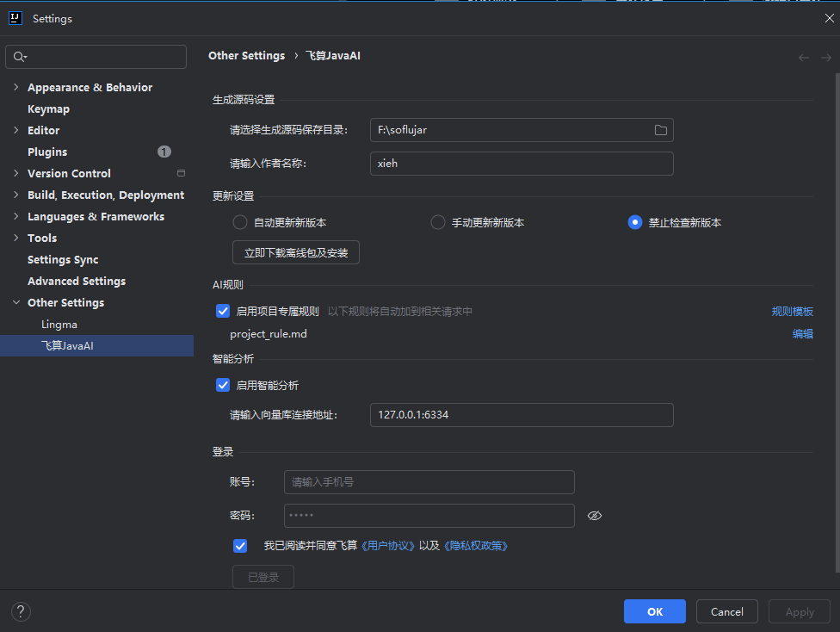Click the Cancel button
840x632 pixels.
click(727, 611)
